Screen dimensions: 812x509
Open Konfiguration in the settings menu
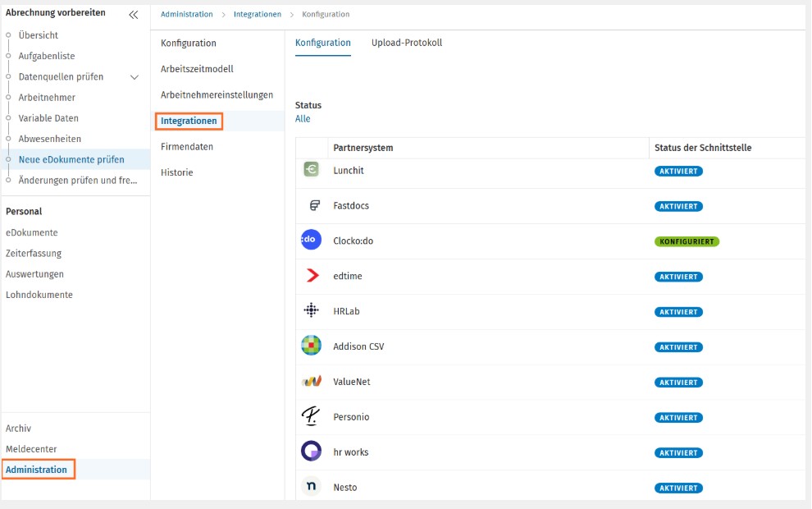pyautogui.click(x=188, y=43)
